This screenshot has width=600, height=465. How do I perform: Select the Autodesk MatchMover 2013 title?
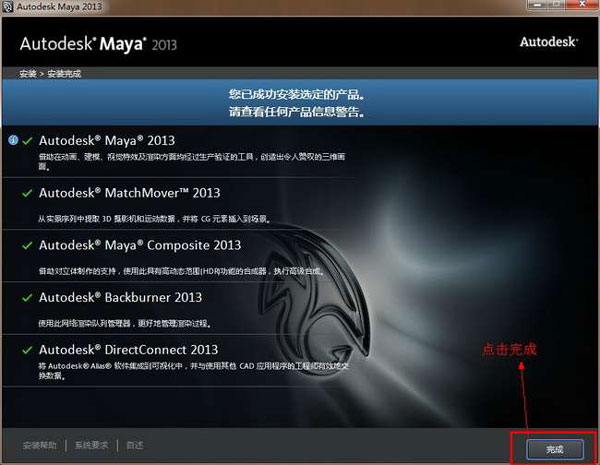pos(129,193)
